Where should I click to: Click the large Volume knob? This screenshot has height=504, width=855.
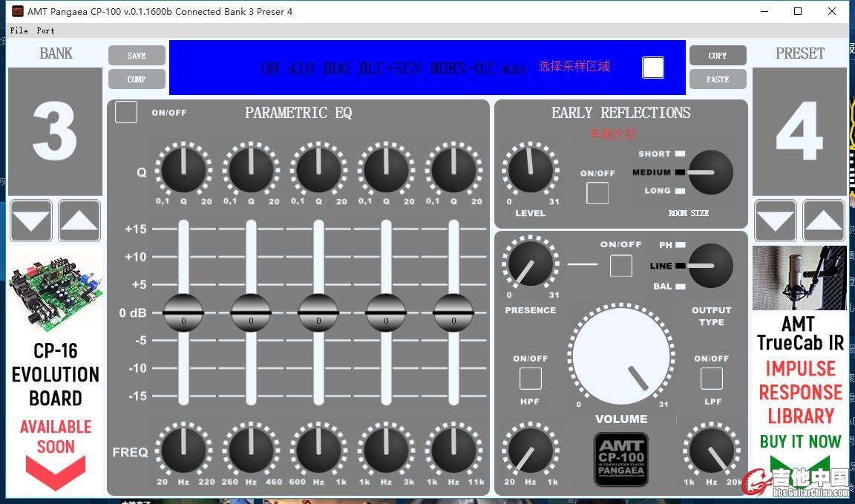click(x=621, y=357)
